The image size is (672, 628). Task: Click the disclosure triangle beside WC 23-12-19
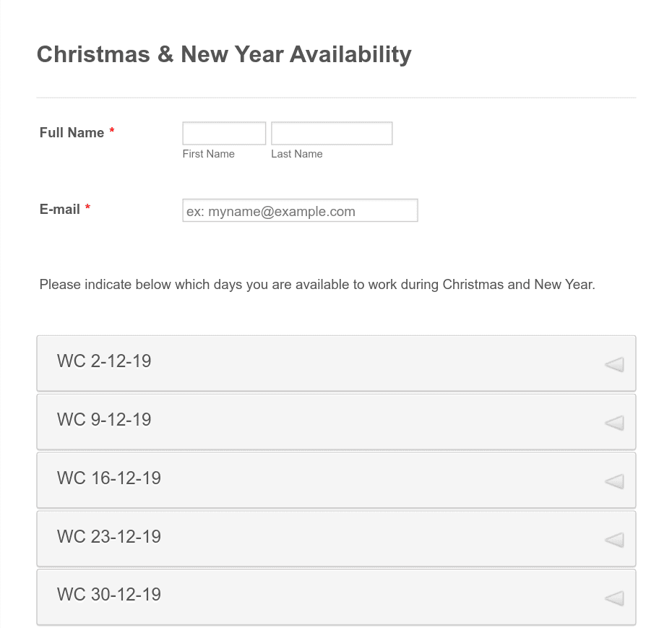[x=613, y=540]
